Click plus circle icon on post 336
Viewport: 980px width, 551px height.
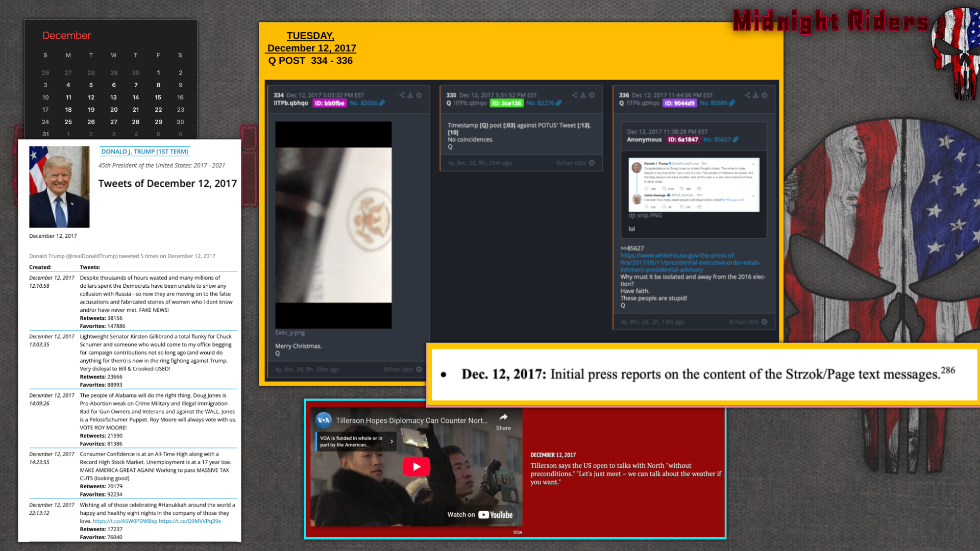pyautogui.click(x=765, y=95)
